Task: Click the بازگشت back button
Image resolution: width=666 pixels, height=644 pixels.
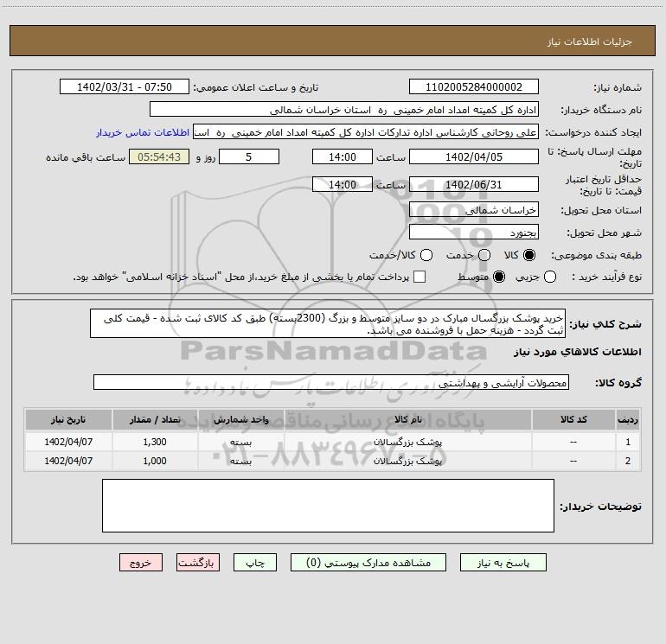Action: 198,563
